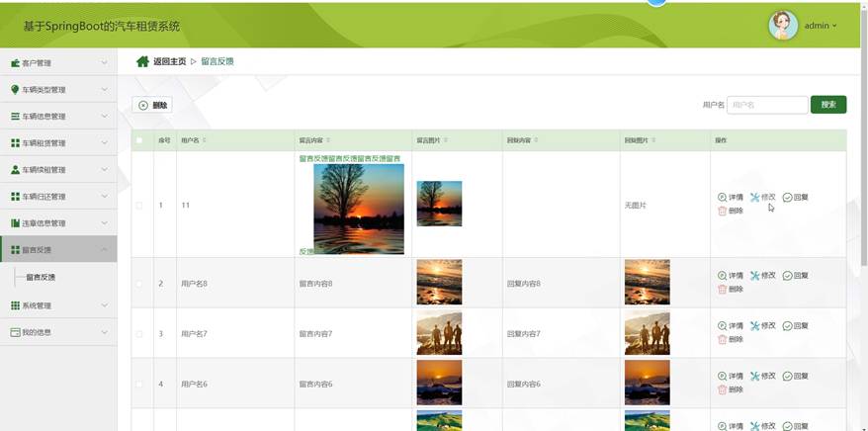The height and width of the screenshot is (431, 868).
Task: Click 修改 for 用户名7 row
Action: [x=763, y=326]
